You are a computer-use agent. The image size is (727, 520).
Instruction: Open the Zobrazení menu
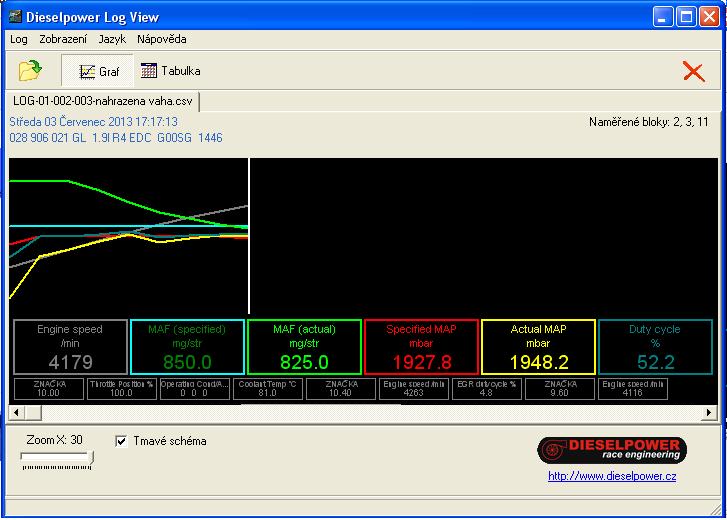(x=63, y=39)
